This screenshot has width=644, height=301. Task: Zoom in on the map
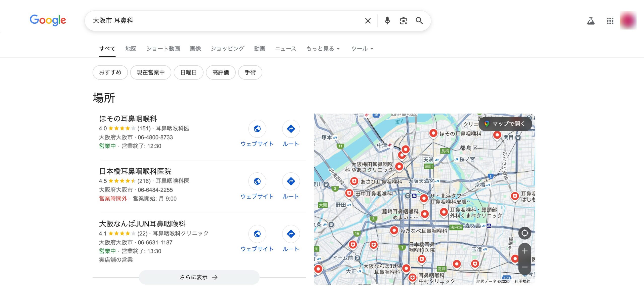(525, 251)
